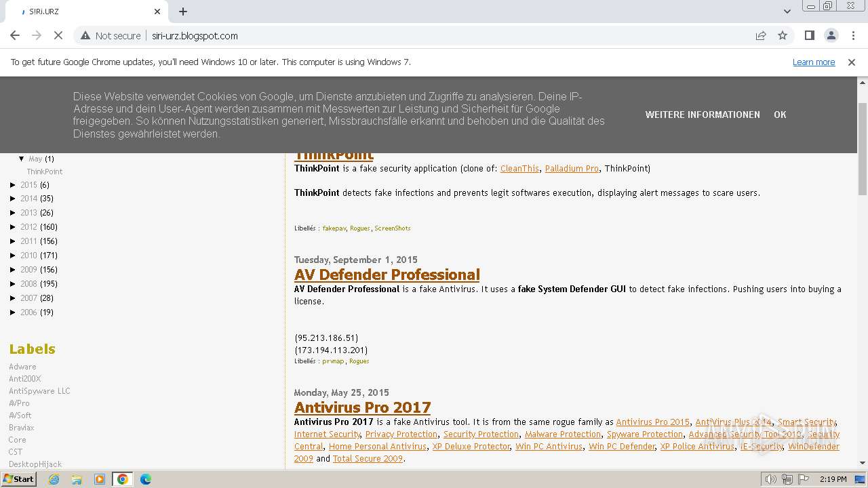Open the Action Center flag tray icon

(804, 479)
